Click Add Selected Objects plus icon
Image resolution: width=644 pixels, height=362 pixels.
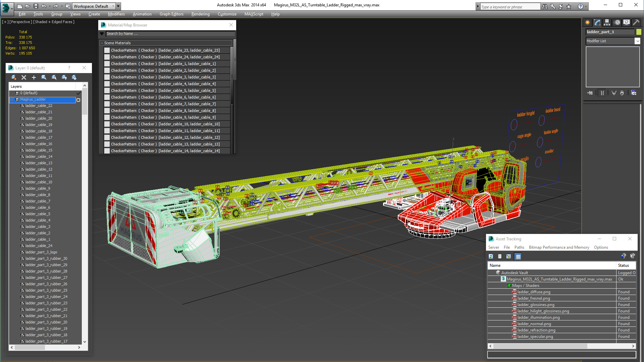point(34,77)
